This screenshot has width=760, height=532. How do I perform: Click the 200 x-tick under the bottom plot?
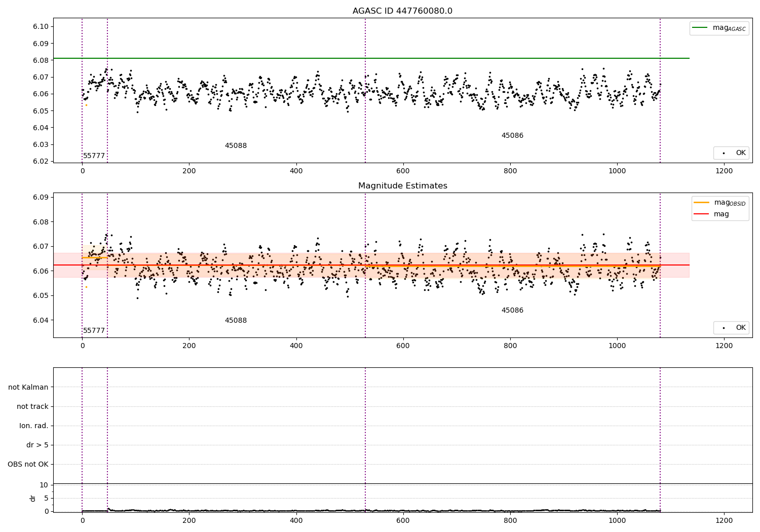tap(189, 520)
